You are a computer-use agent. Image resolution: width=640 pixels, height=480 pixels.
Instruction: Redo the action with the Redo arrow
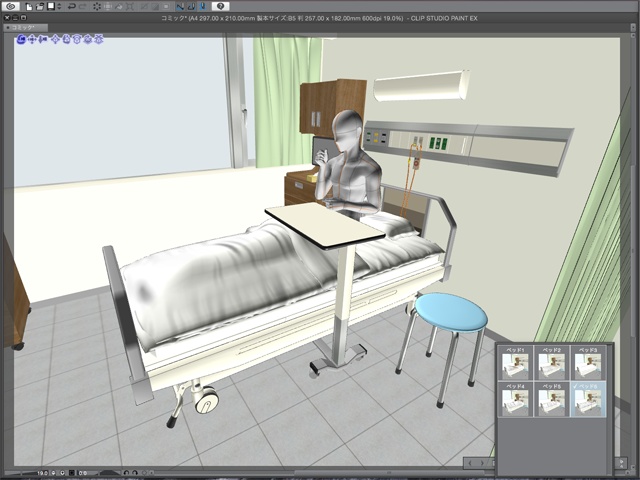83,7
